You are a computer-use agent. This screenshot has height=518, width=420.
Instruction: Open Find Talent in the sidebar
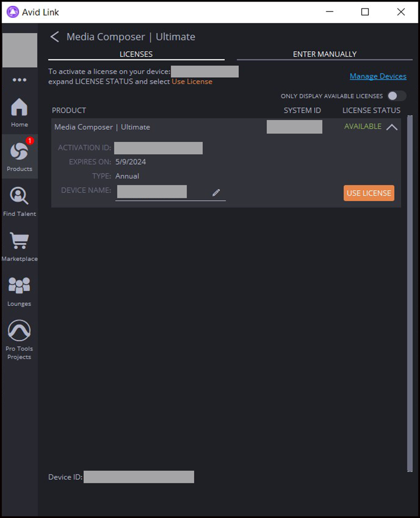[x=19, y=202]
